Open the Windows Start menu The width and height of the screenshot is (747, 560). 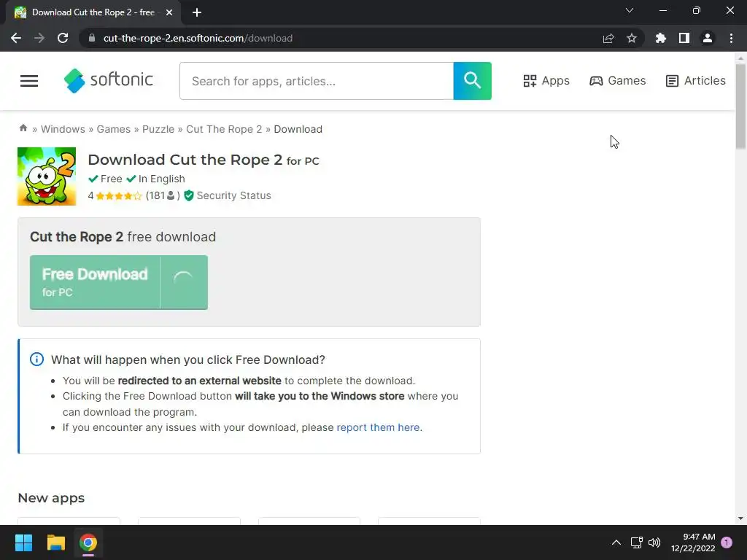(23, 542)
